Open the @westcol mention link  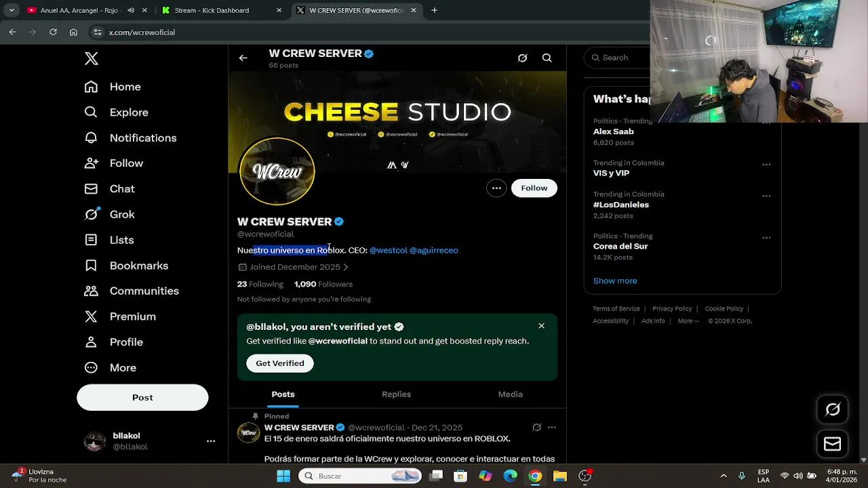[x=389, y=250]
